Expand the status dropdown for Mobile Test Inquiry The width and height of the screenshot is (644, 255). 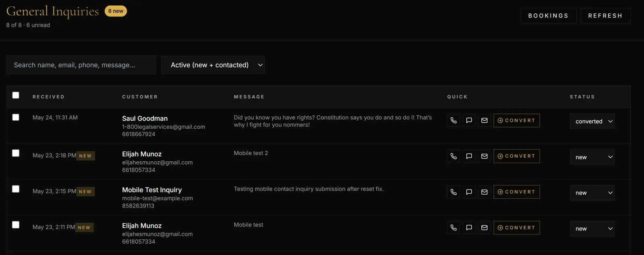tap(592, 193)
